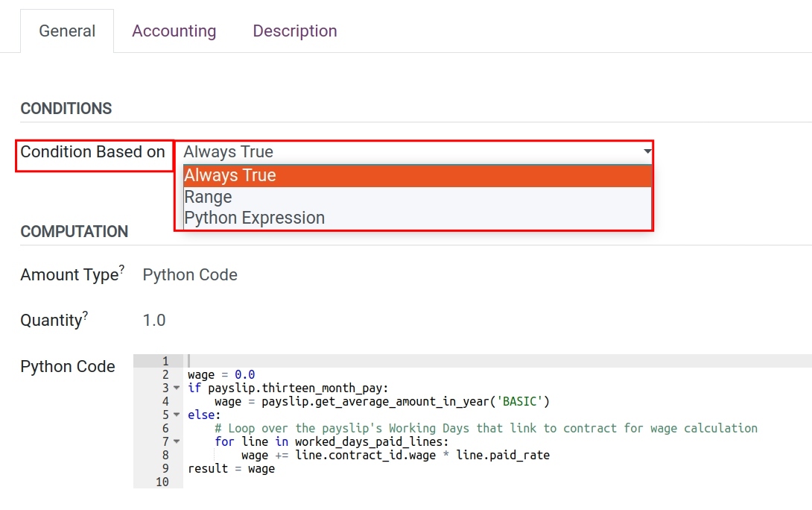Click the Amount Type value Python Code
The image size is (812, 510).
(190, 275)
